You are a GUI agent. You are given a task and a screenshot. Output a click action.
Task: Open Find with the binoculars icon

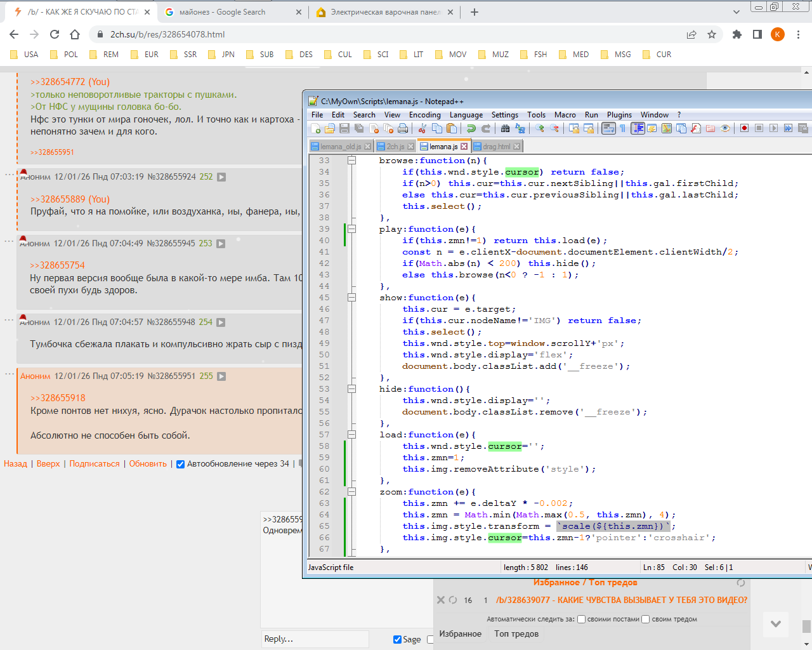505,128
